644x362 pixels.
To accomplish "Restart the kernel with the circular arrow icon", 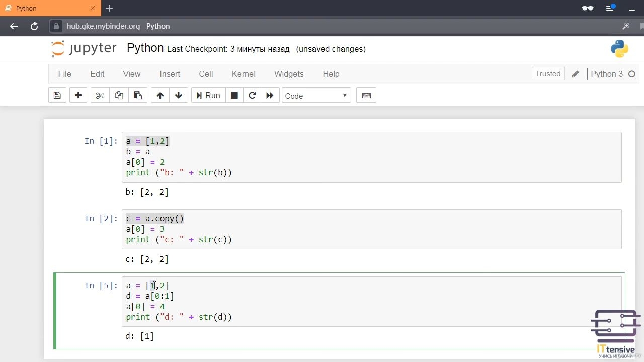I will [x=252, y=95].
